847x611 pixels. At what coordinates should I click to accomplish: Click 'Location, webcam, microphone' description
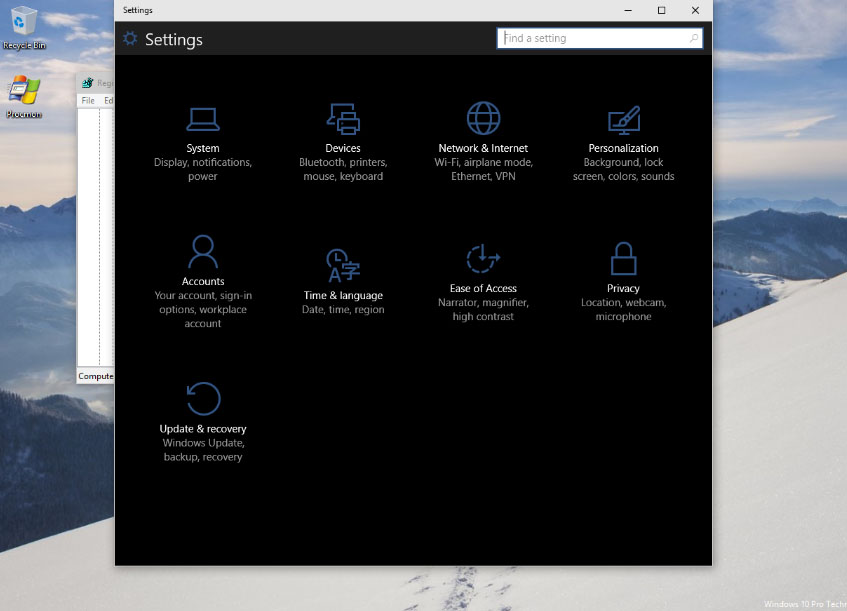(x=623, y=310)
